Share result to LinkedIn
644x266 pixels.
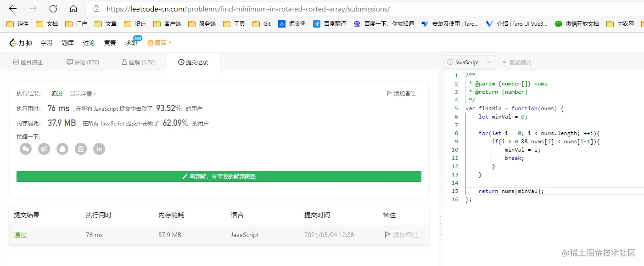click(99, 149)
